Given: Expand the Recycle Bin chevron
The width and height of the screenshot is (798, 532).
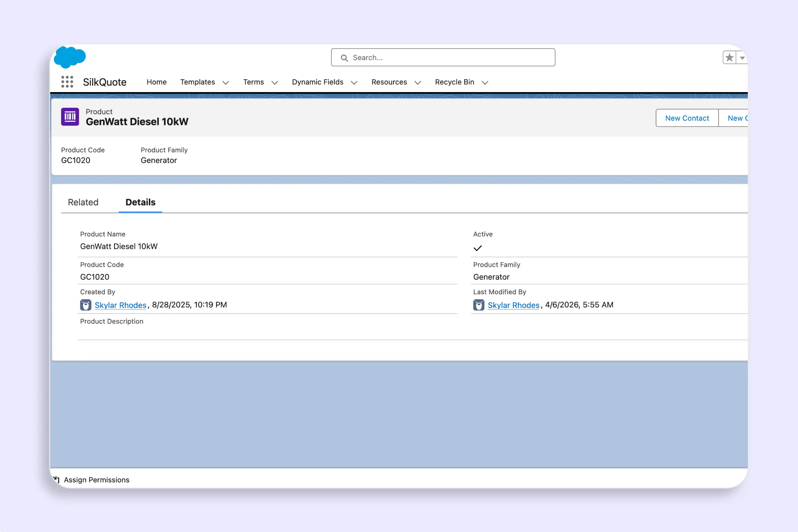Looking at the screenshot, I should [485, 82].
